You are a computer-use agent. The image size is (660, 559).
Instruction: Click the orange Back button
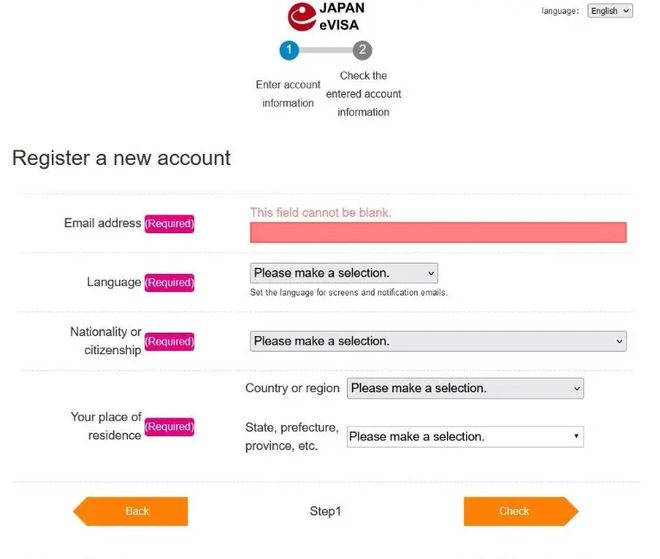coord(130,511)
